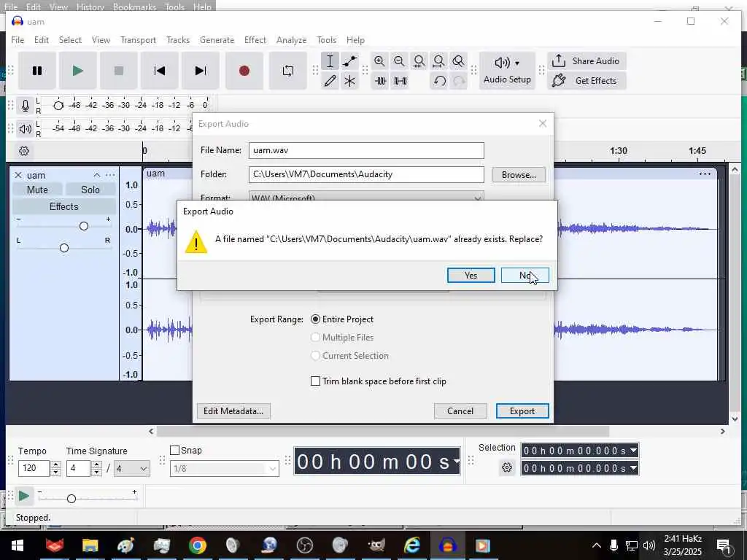The height and width of the screenshot is (560, 747).
Task: Click Trim audio outside selection icon
Action: point(380,81)
